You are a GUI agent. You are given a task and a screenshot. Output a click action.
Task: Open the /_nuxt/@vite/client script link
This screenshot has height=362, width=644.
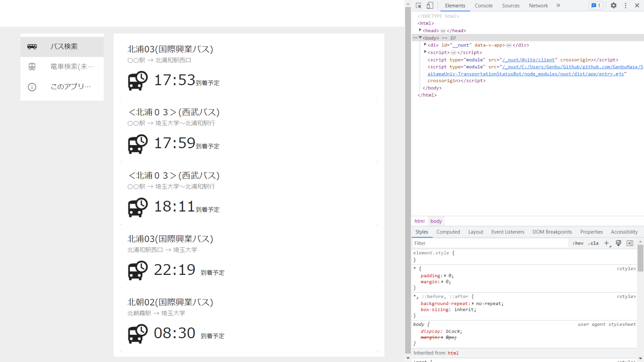[528, 60]
